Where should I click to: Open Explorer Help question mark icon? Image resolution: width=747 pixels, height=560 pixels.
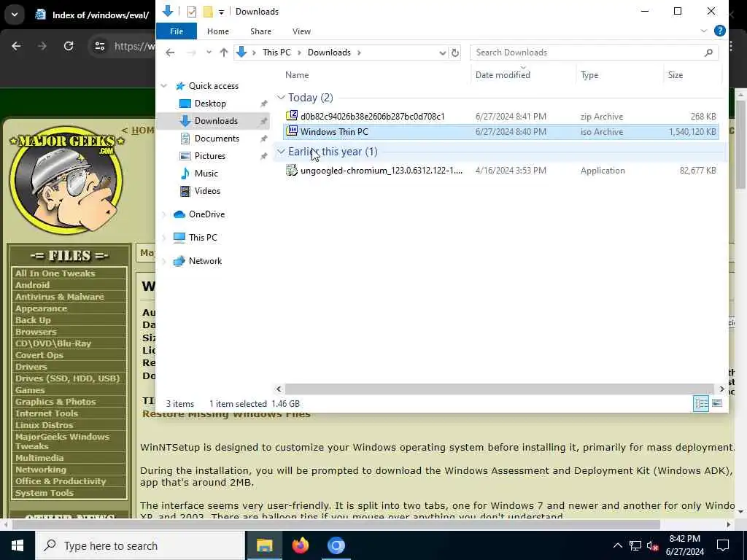(720, 31)
